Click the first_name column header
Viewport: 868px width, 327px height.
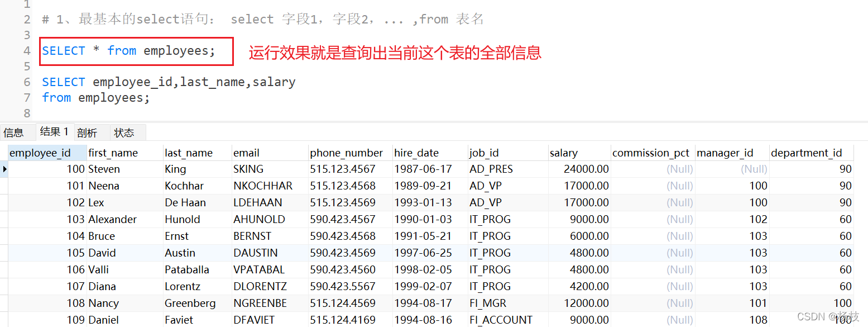(125, 153)
